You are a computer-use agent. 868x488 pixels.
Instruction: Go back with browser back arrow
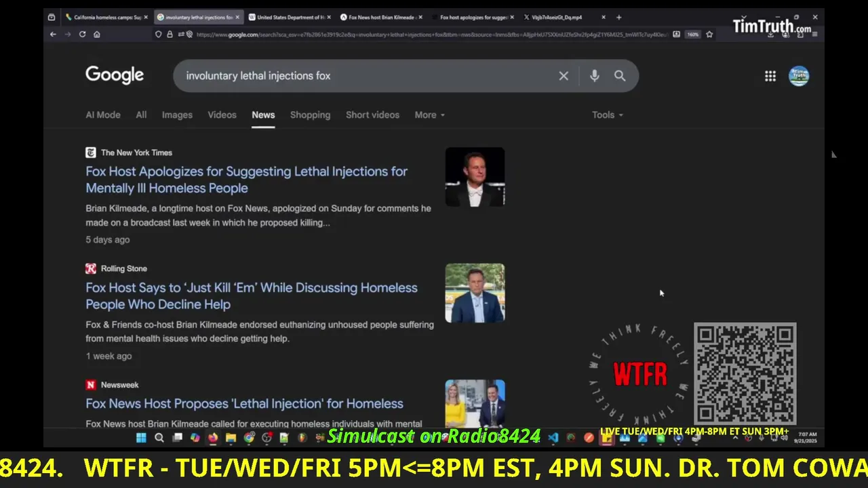[53, 34]
